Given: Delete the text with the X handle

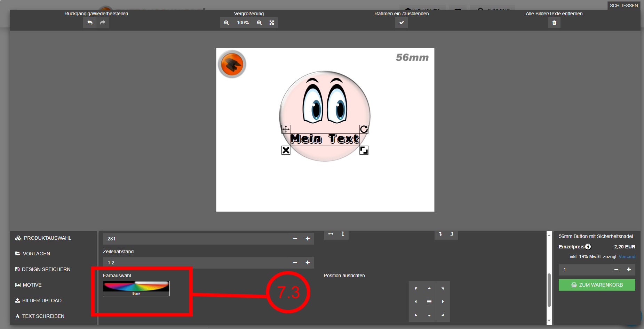Looking at the screenshot, I should 286,150.
